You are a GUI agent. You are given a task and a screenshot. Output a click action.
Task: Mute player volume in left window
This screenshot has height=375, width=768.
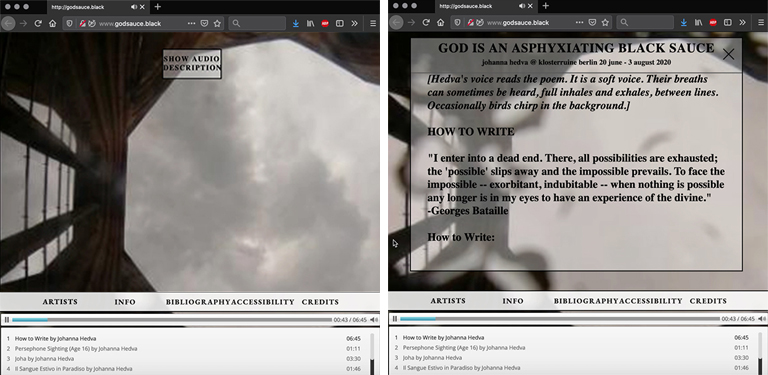(x=373, y=320)
